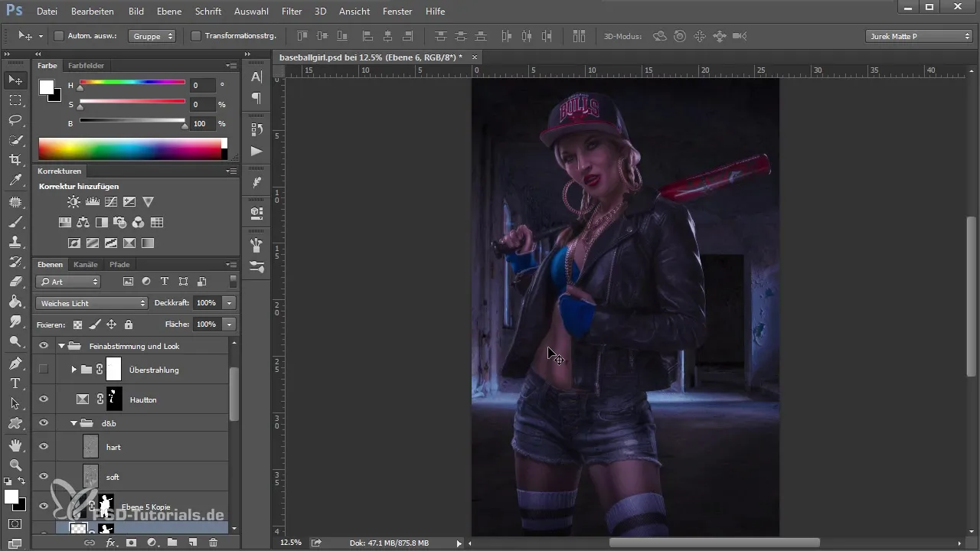Screen dimensions: 980x551
Task: Hide the hart layer
Action: (44, 446)
